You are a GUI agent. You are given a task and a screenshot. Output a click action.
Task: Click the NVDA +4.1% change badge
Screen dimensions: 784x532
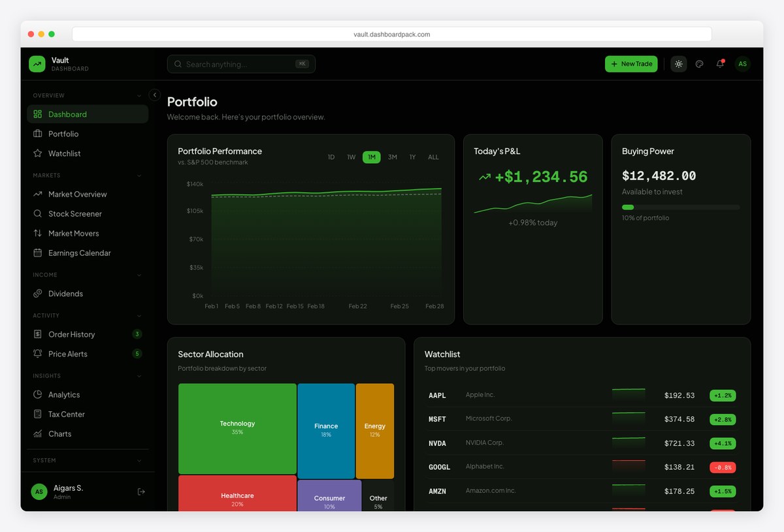(x=723, y=443)
